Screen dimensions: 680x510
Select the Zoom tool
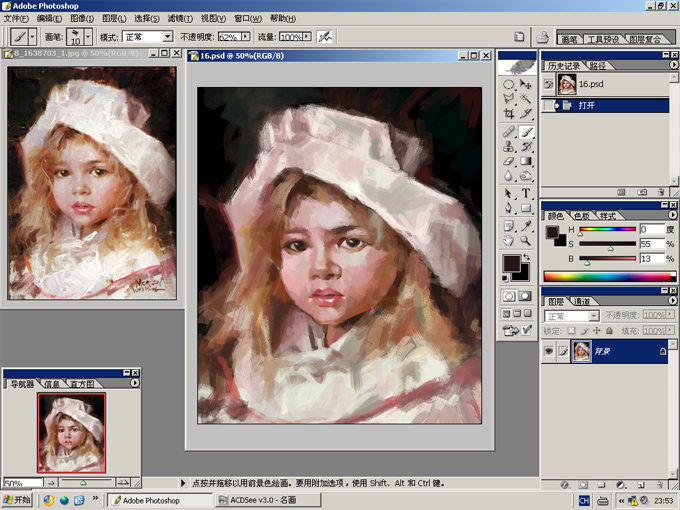click(x=525, y=240)
